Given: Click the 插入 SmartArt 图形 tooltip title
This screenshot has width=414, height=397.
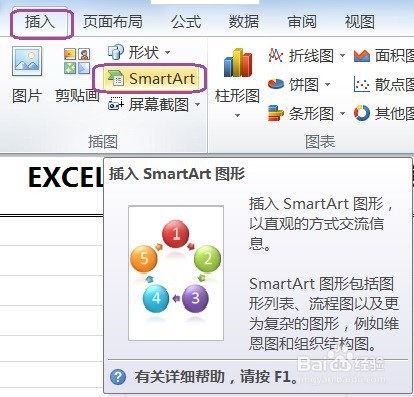Looking at the screenshot, I should coord(177,174).
